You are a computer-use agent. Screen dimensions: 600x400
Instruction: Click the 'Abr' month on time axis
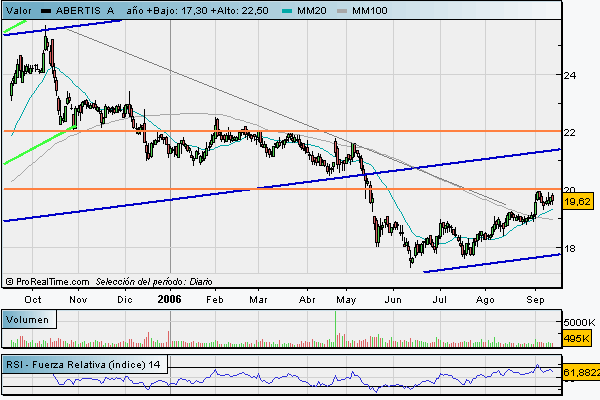(307, 299)
